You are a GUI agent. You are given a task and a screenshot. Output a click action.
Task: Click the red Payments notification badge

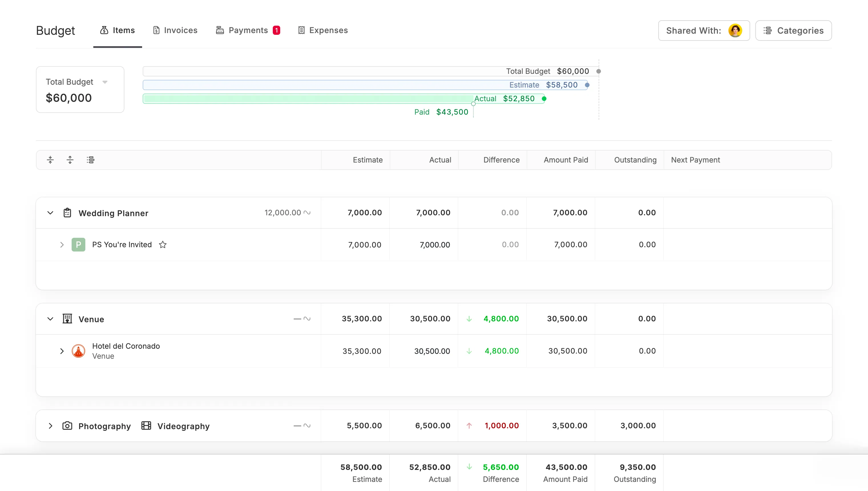pos(276,30)
